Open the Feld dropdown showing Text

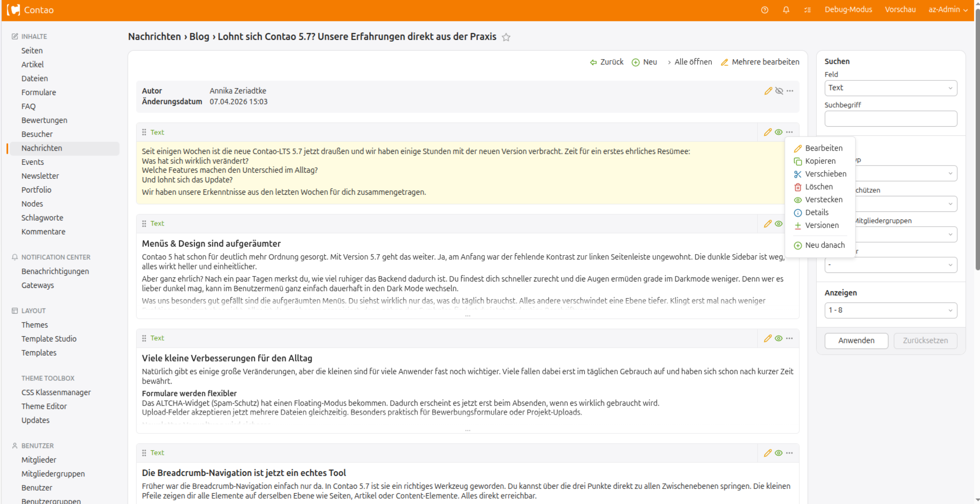(890, 88)
